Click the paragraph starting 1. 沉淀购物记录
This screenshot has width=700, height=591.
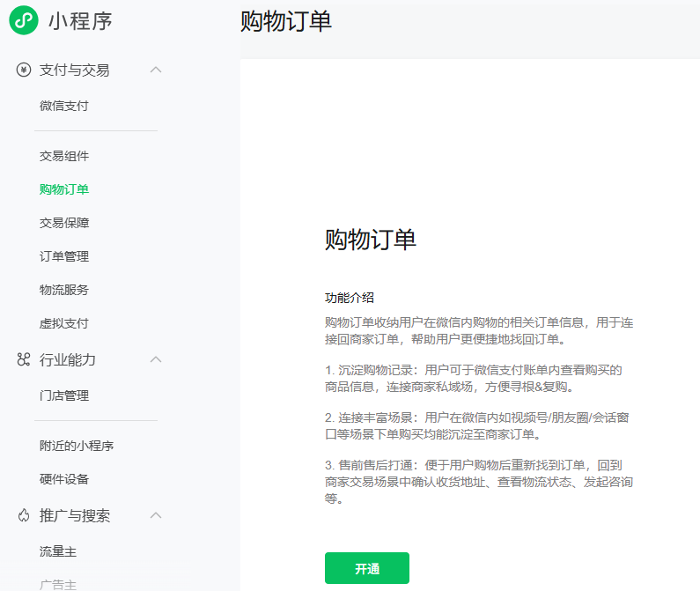coord(474,379)
